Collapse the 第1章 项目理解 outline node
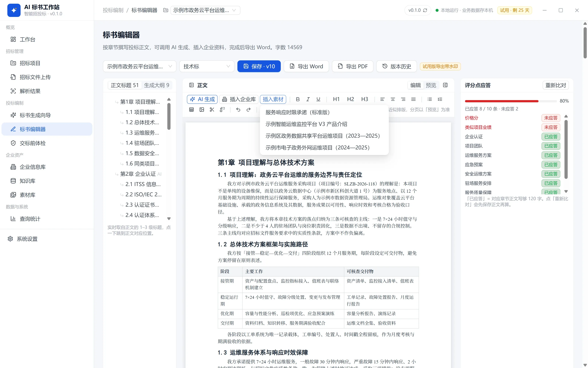The height and width of the screenshot is (368, 588). tap(116, 102)
